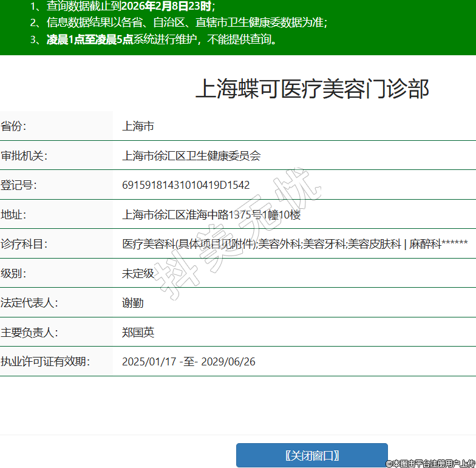Click the 诊疗科目 field label
The image size is (476, 468).
(x=24, y=244)
